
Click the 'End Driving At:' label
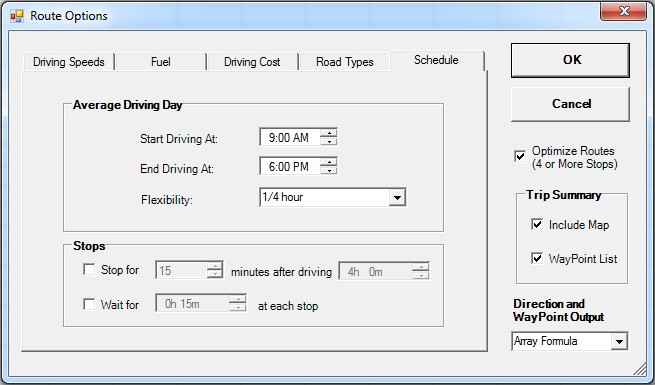(177, 169)
